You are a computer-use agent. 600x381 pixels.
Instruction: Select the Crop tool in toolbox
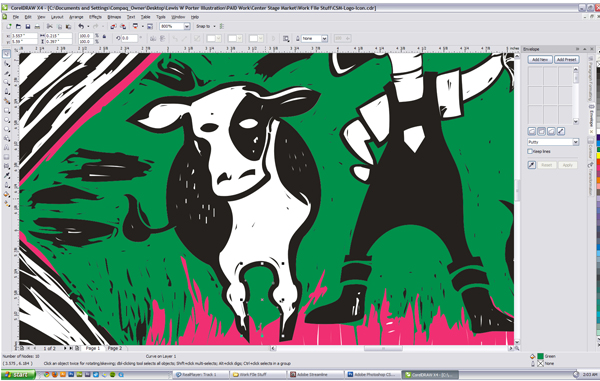pos(7,73)
